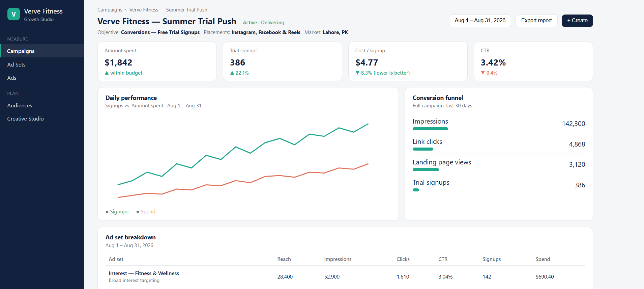This screenshot has height=289, width=644.
Task: Open the Interest — Fitness & Wellness ad set
Action: pyautogui.click(x=144, y=273)
